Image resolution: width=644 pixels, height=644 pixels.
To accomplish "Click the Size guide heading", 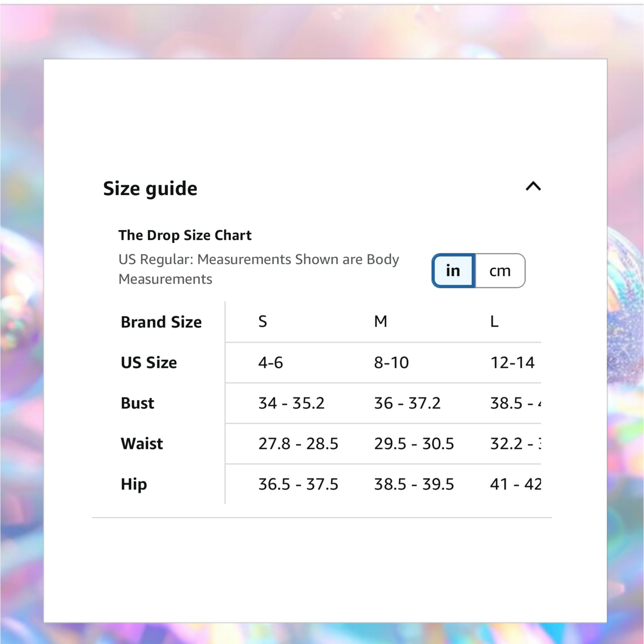I will pos(150,189).
